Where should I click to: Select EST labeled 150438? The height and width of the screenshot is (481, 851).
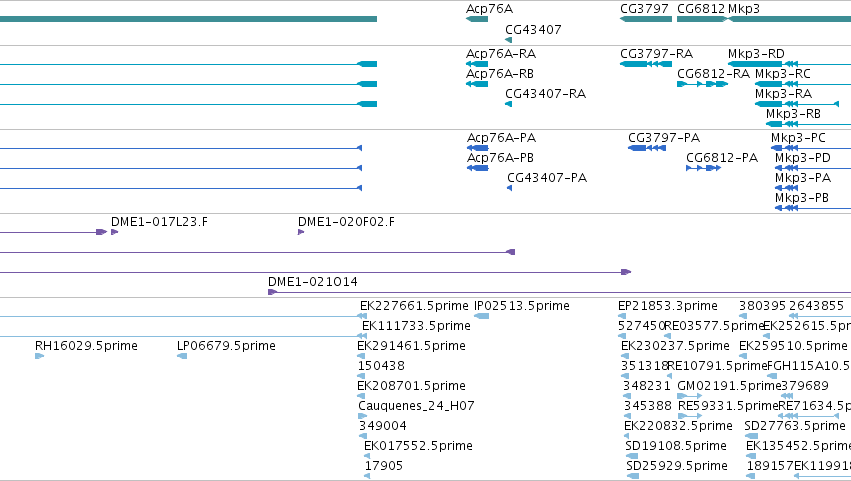[381, 366]
